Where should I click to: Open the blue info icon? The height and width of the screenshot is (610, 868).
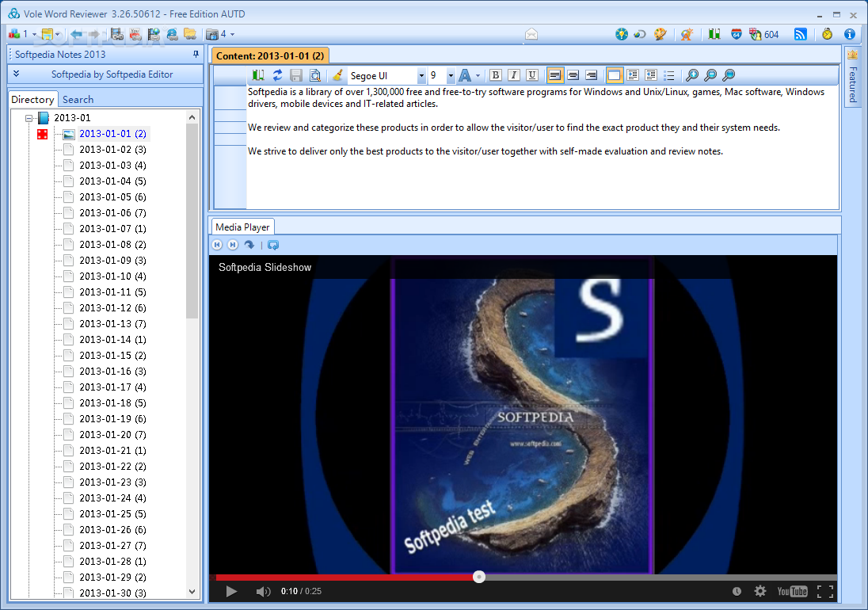pos(850,34)
